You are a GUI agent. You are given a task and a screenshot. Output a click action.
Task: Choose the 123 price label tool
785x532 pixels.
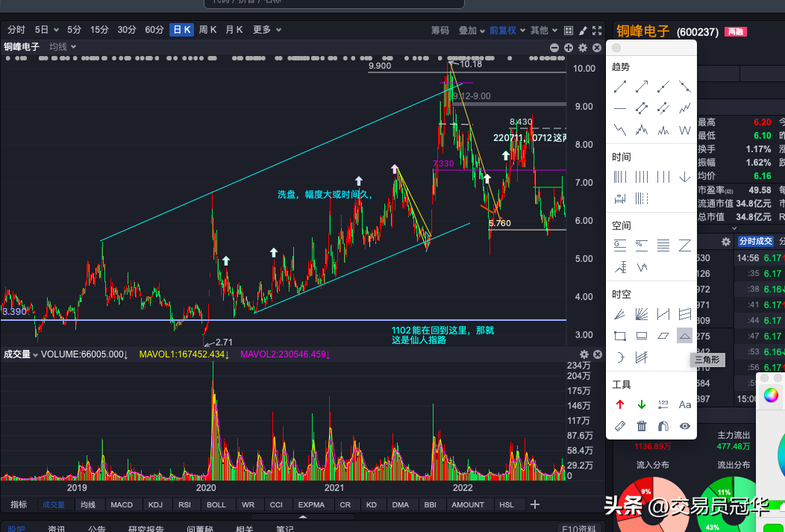pyautogui.click(x=663, y=404)
